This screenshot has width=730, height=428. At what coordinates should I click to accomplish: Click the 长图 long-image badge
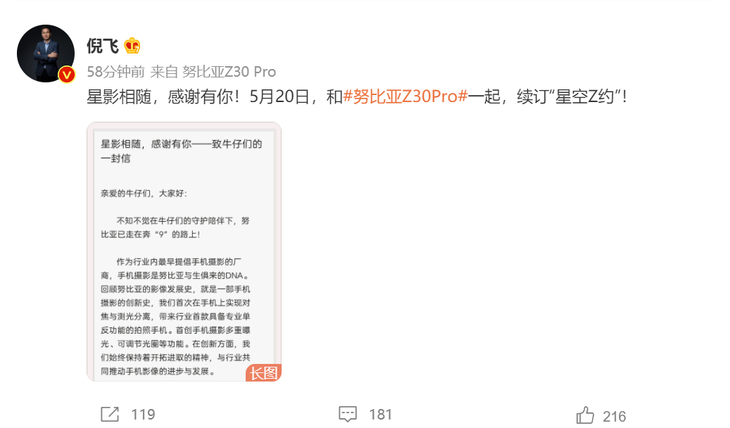click(264, 373)
